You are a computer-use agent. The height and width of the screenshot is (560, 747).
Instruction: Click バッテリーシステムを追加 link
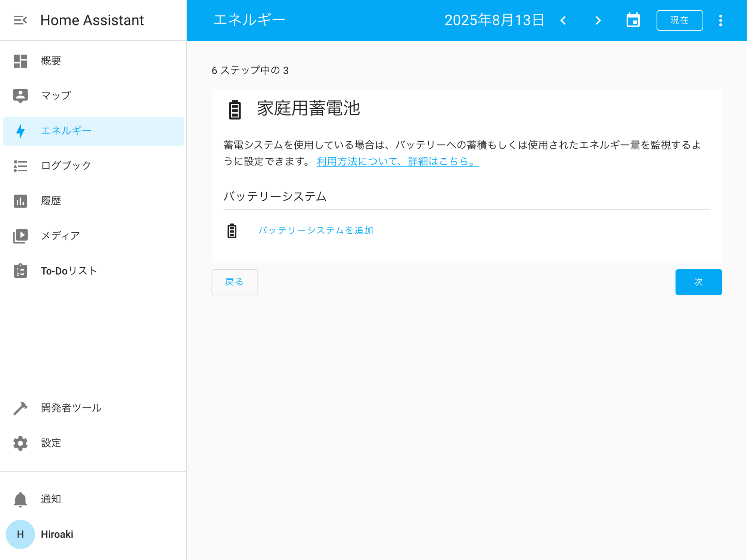click(x=316, y=230)
